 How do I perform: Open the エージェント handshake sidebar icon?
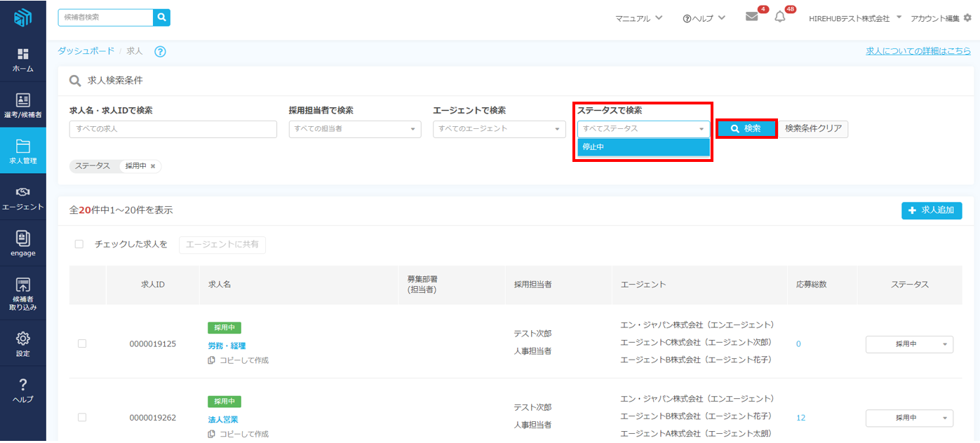(23, 197)
